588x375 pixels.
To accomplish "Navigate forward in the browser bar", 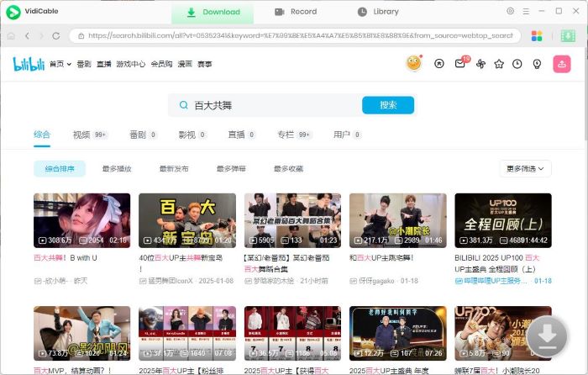I will pyautogui.click(x=41, y=36).
